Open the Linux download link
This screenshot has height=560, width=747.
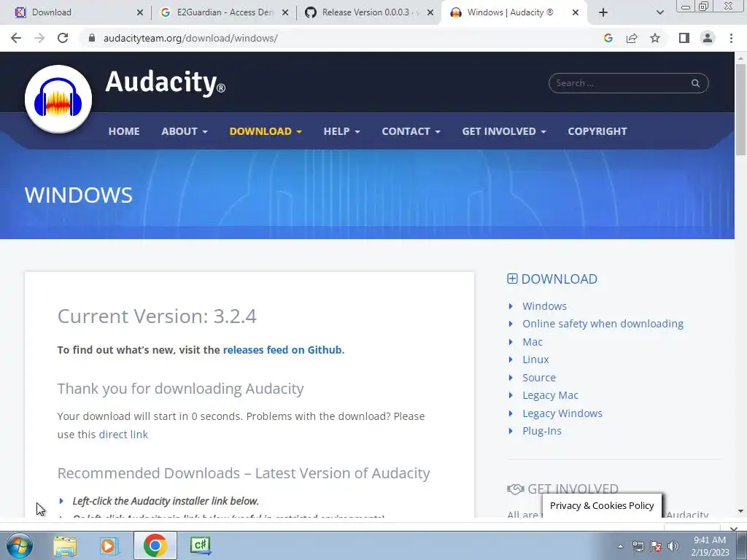pyautogui.click(x=535, y=359)
